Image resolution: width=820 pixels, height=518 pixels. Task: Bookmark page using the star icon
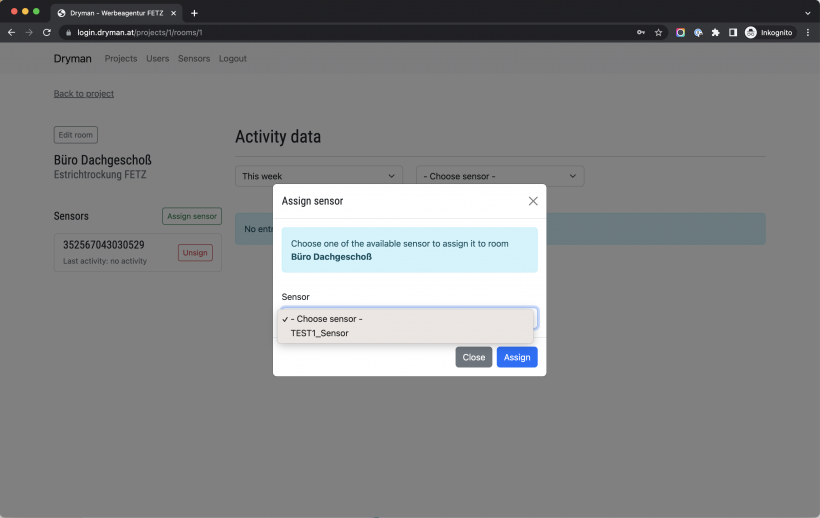click(x=658, y=32)
